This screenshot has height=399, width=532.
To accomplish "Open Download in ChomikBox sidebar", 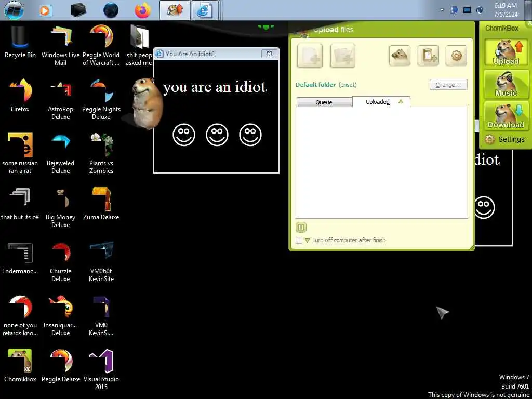I will tap(506, 116).
